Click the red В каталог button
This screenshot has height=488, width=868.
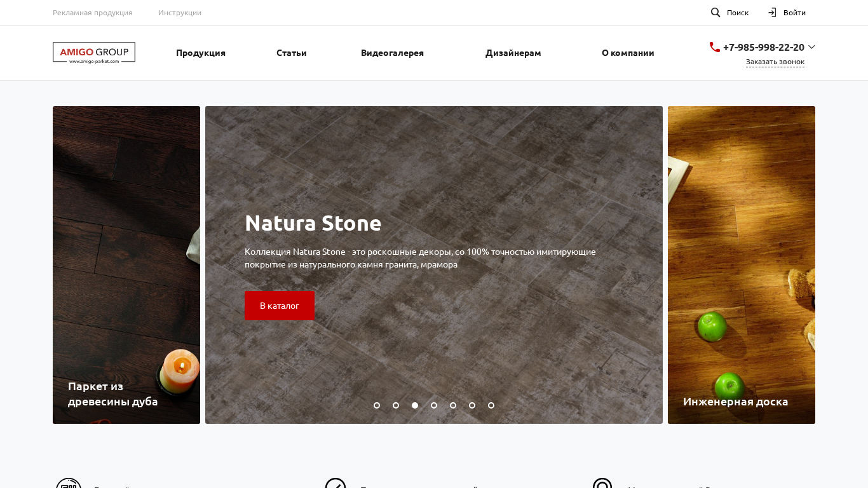tap(280, 306)
